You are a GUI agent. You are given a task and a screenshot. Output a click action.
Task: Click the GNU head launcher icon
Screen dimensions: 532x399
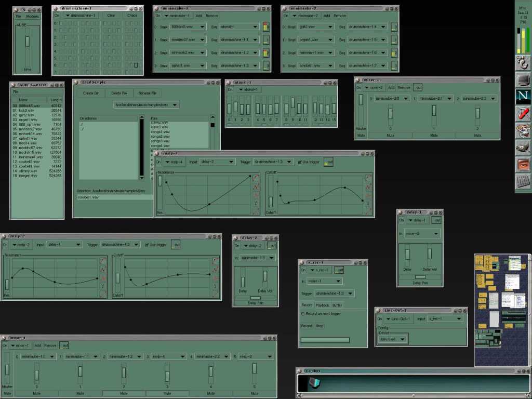523,130
